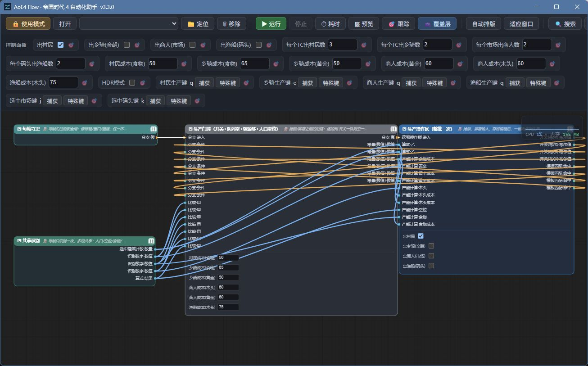Click the 跟踪 toolbar button

coord(398,24)
